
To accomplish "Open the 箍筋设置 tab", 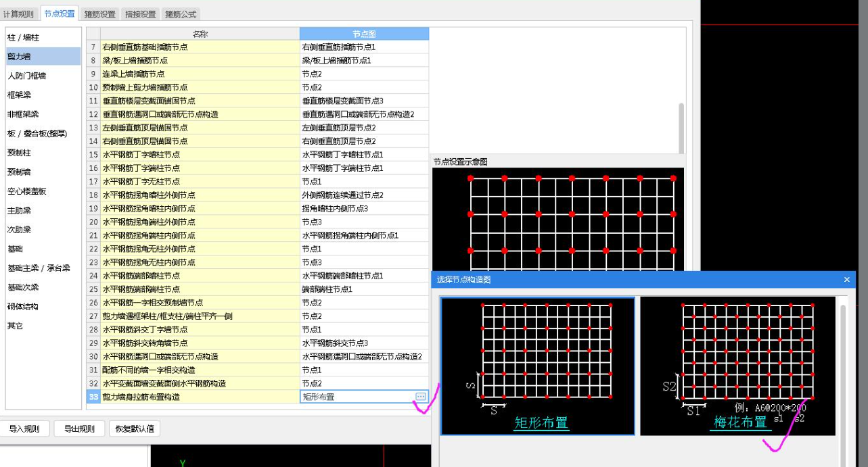I will [x=99, y=14].
